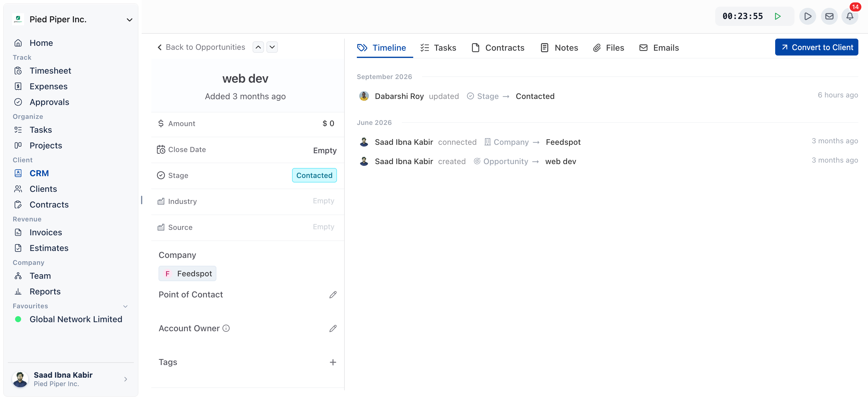Set the Industry Empty field
Screen dimensions: 868x400
[323, 201]
